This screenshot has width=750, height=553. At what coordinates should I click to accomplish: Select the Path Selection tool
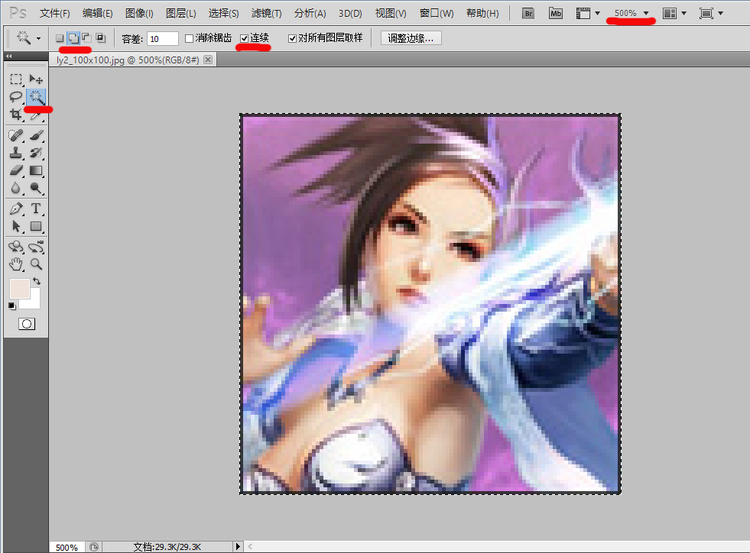(x=16, y=226)
